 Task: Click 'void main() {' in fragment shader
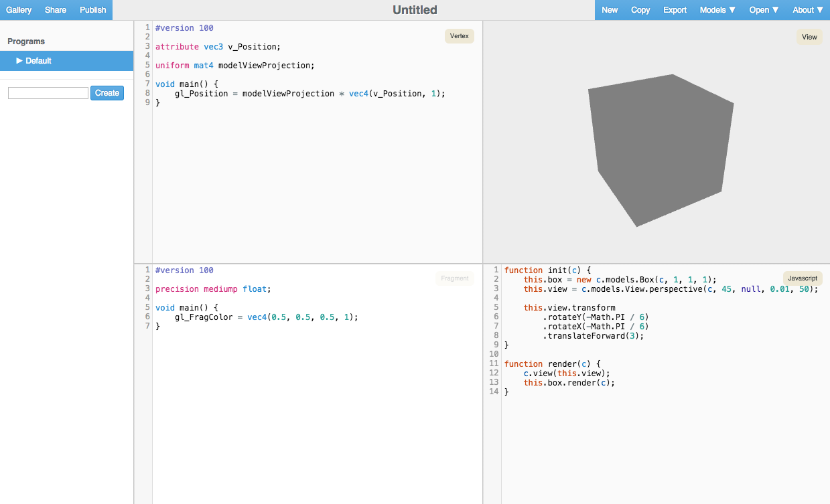point(187,308)
